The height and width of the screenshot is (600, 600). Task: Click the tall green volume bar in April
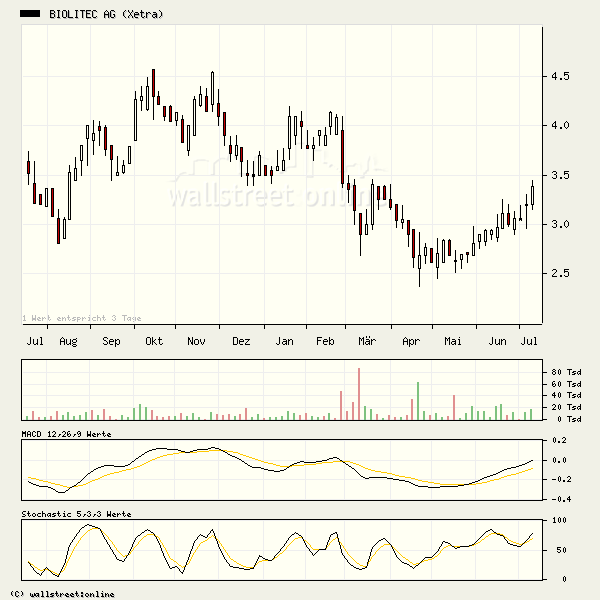[417, 400]
